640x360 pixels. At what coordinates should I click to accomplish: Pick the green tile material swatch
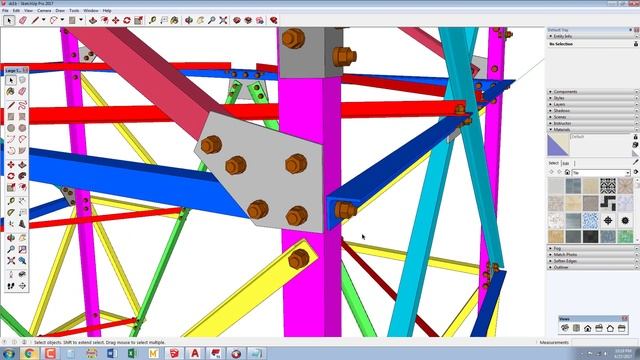tap(625, 237)
